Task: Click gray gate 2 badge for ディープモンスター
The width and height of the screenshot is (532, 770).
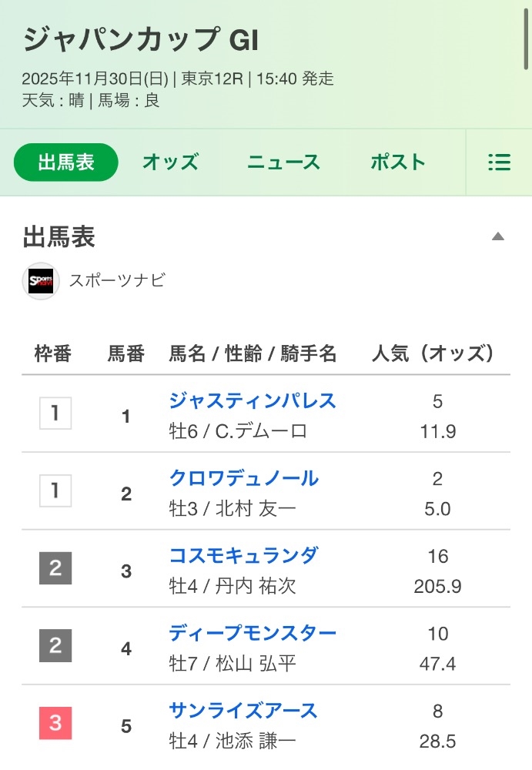Action: (55, 646)
